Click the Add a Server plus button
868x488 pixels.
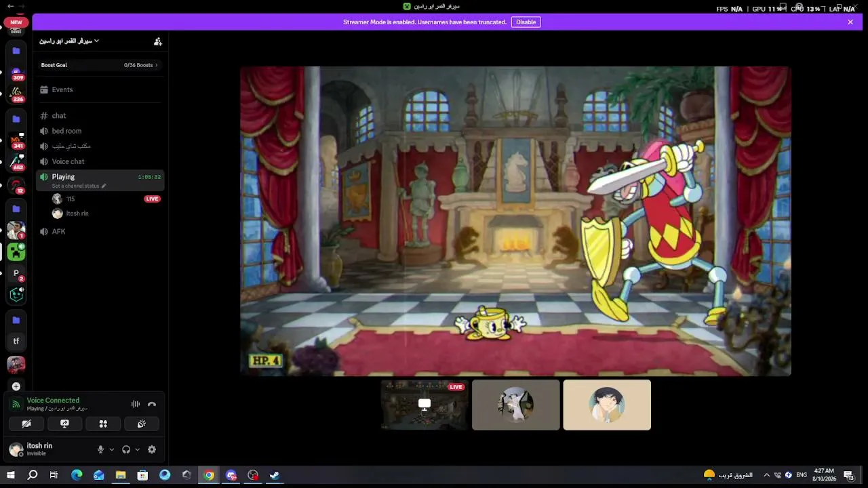click(16, 386)
